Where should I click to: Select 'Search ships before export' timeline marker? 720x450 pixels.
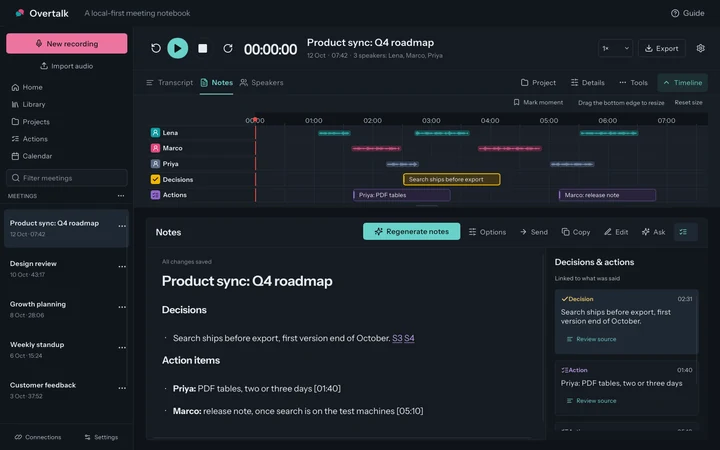[x=452, y=180]
